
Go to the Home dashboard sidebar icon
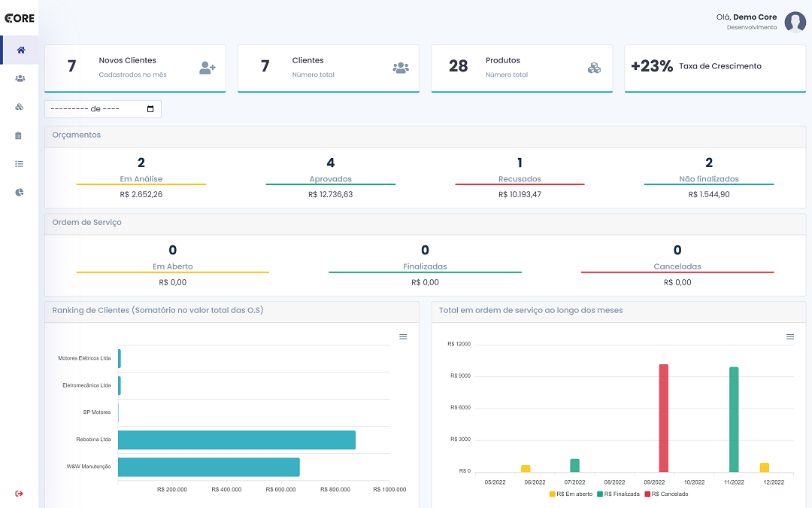pos(21,50)
